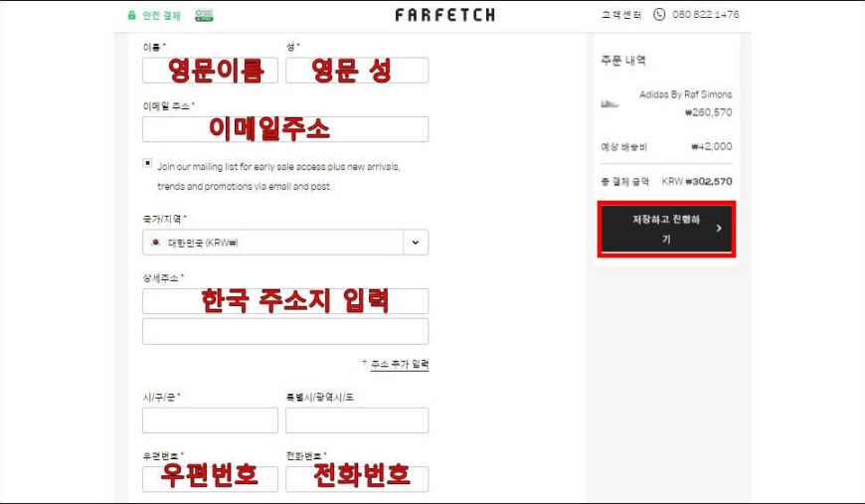Viewport: 865px width, 504px height.
Task: Click the phone number (전화번호) field
Action: (357, 478)
